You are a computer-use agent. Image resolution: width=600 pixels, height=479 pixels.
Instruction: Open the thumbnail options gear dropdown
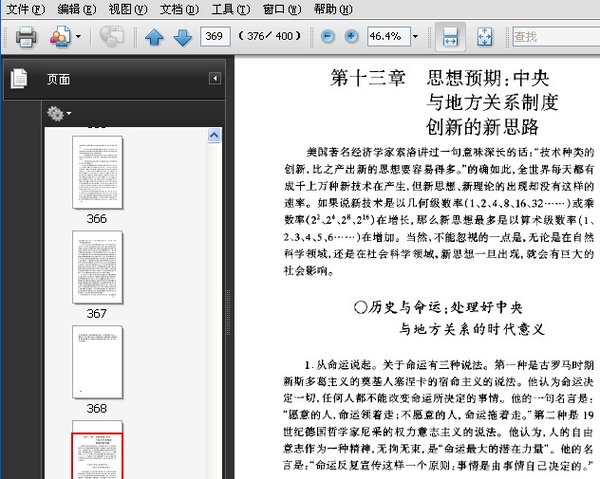point(57,114)
